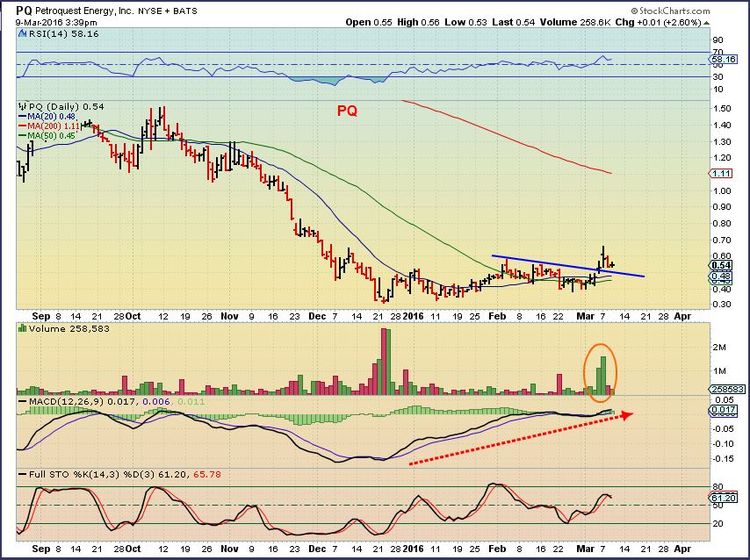750x560 pixels.
Task: Click the 1.30 label on price axis
Action: (721, 141)
